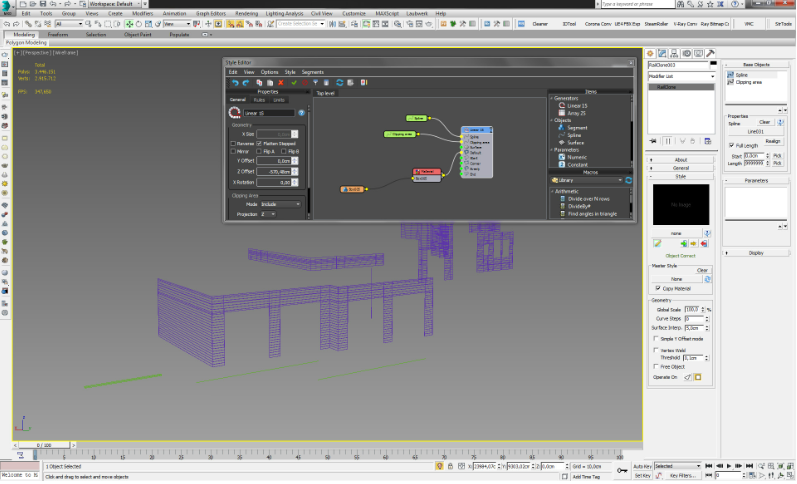Click the Undo icon in Style Editor toolbar
The height and width of the screenshot is (484, 797).
pyautogui.click(x=235, y=82)
